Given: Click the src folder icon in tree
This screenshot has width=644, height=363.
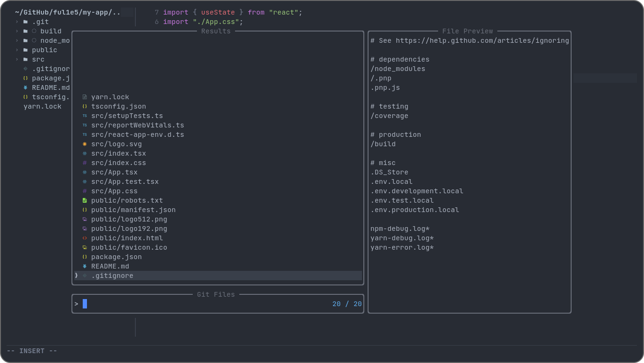Looking at the screenshot, I should click(x=25, y=59).
